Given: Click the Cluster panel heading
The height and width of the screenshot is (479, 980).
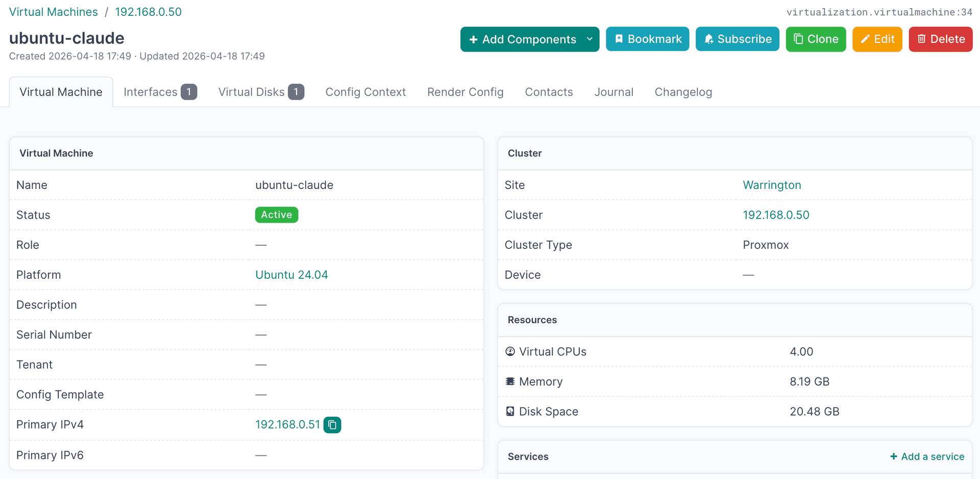Looking at the screenshot, I should pos(525,153).
